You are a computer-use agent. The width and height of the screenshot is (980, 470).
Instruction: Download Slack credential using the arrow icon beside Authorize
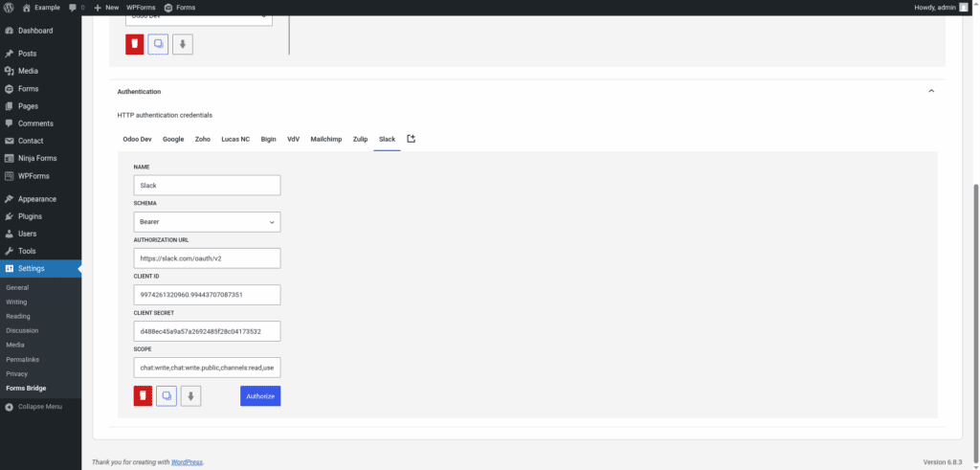click(x=190, y=395)
